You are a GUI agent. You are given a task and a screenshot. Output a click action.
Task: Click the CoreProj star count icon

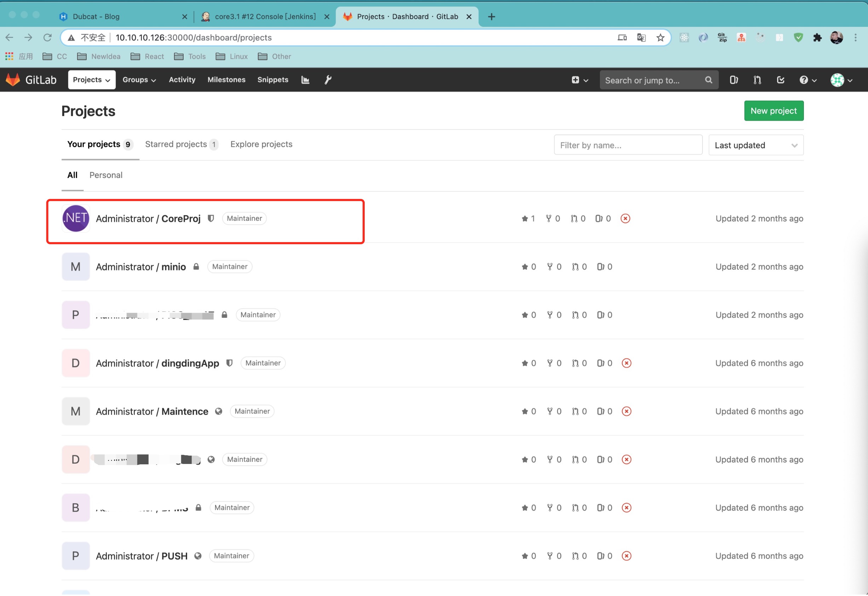(525, 219)
